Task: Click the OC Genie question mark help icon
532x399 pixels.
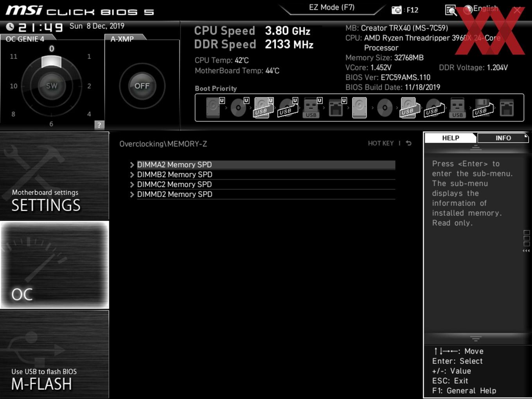Action: point(99,125)
